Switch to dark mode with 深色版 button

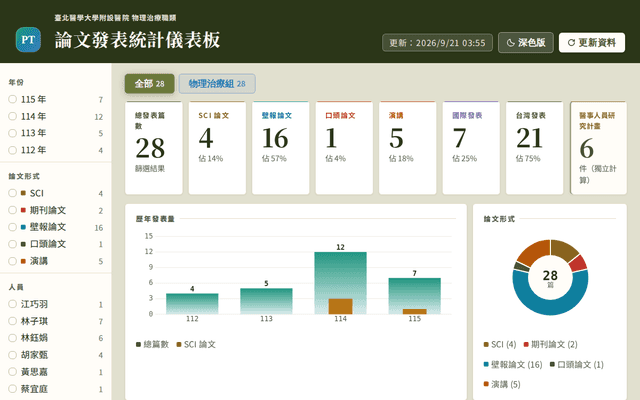(526, 42)
